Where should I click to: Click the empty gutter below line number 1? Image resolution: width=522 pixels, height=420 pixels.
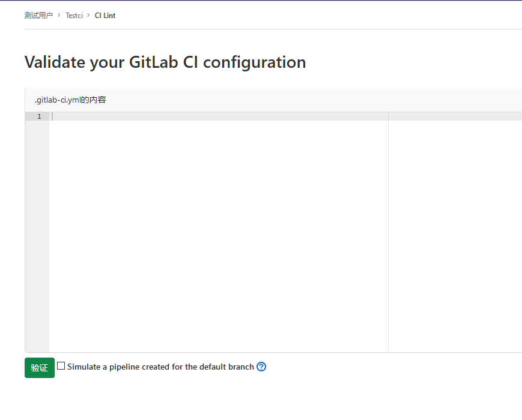pyautogui.click(x=37, y=236)
